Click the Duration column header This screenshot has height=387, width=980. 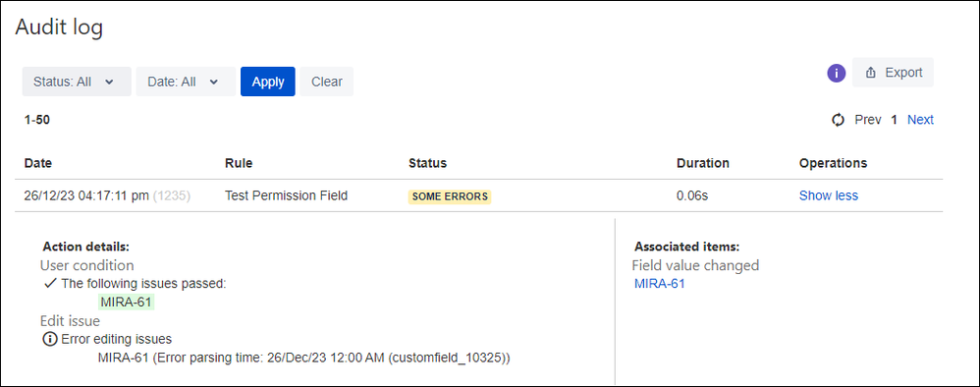coord(702,163)
